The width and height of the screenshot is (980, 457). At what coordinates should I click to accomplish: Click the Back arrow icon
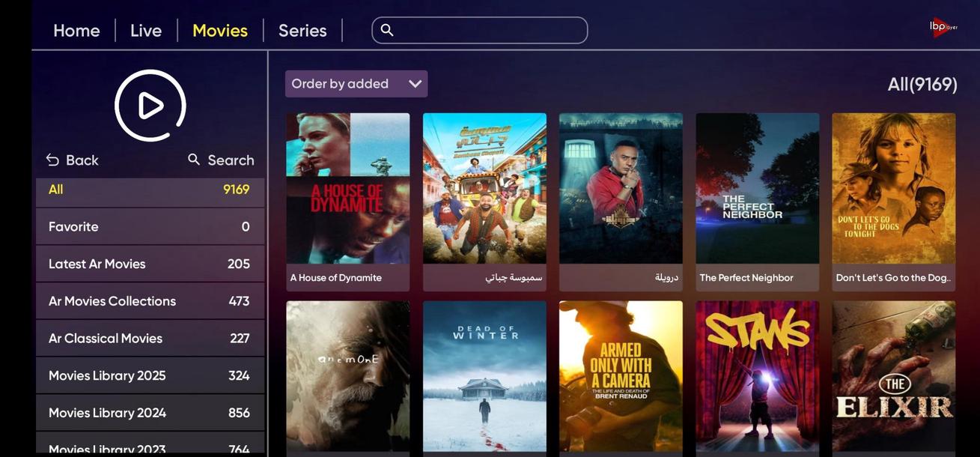click(52, 160)
